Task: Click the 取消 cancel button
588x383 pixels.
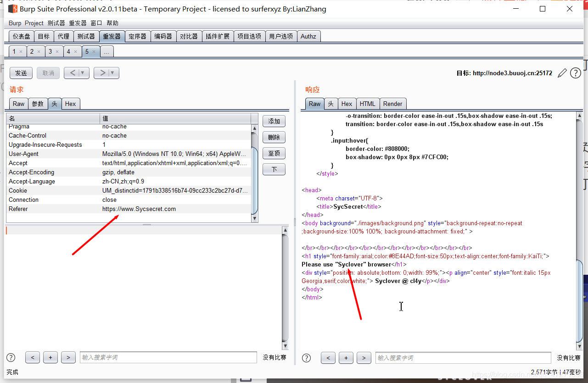Action: (x=48, y=73)
